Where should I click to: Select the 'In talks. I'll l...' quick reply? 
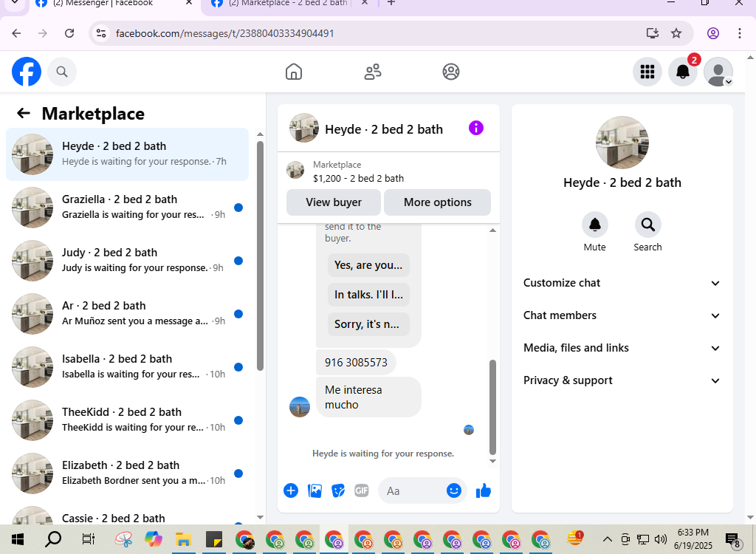click(x=368, y=295)
